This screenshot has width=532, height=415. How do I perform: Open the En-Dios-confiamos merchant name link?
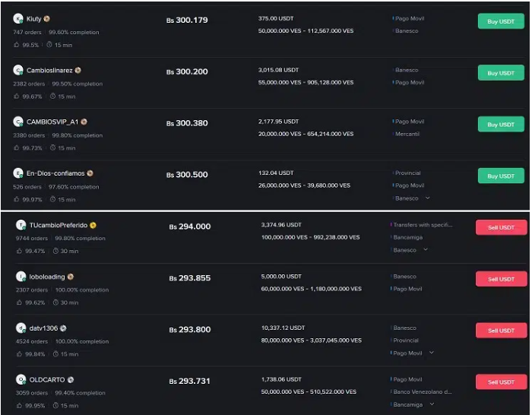point(55,173)
